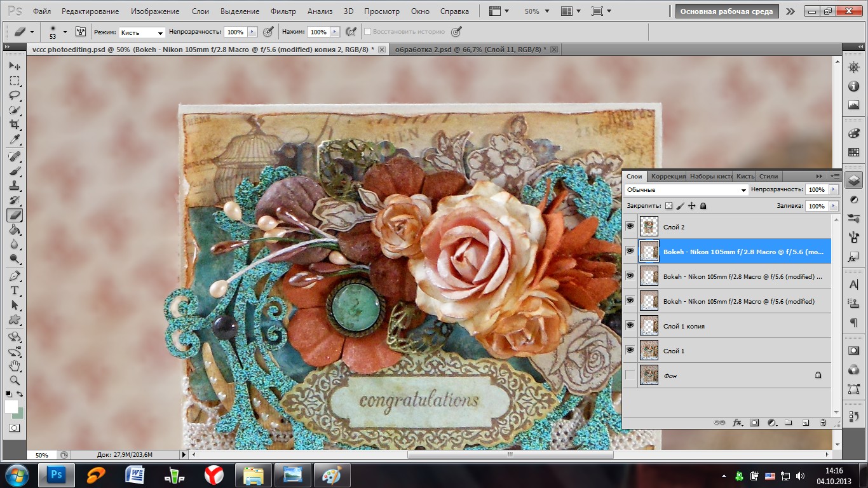This screenshot has height=488, width=868.
Task: Switch to the Коррекция panel tab
Action: [x=668, y=176]
